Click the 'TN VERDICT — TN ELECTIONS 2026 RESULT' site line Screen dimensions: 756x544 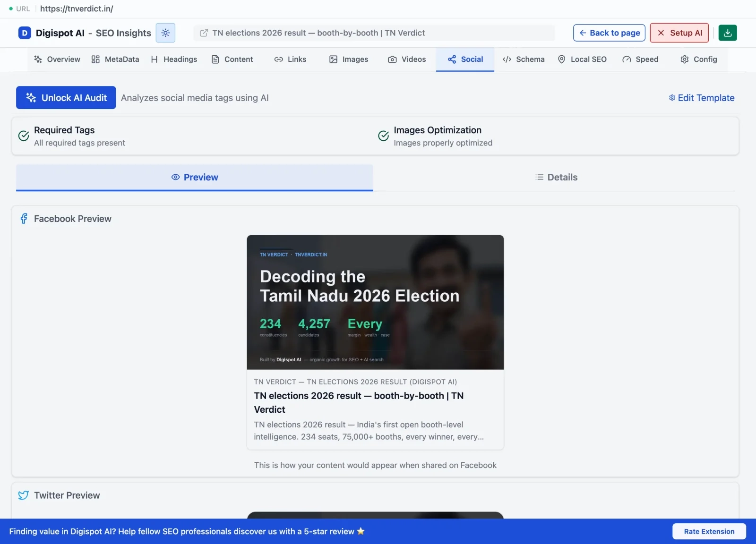355,382
